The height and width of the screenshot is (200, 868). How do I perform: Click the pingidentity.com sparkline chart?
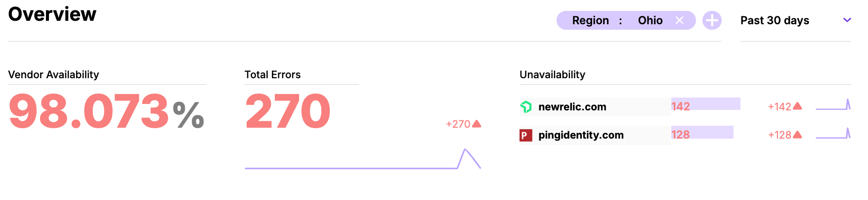(x=833, y=134)
